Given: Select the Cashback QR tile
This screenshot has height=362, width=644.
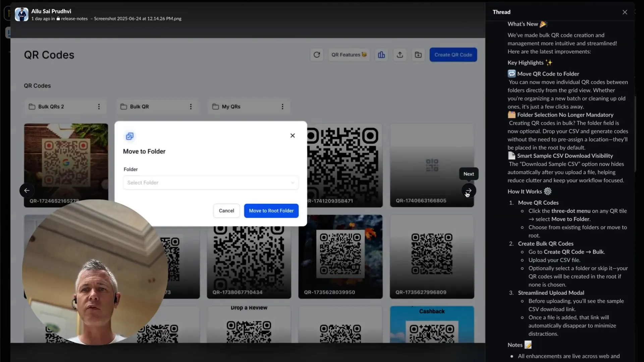Looking at the screenshot, I should coord(432,324).
